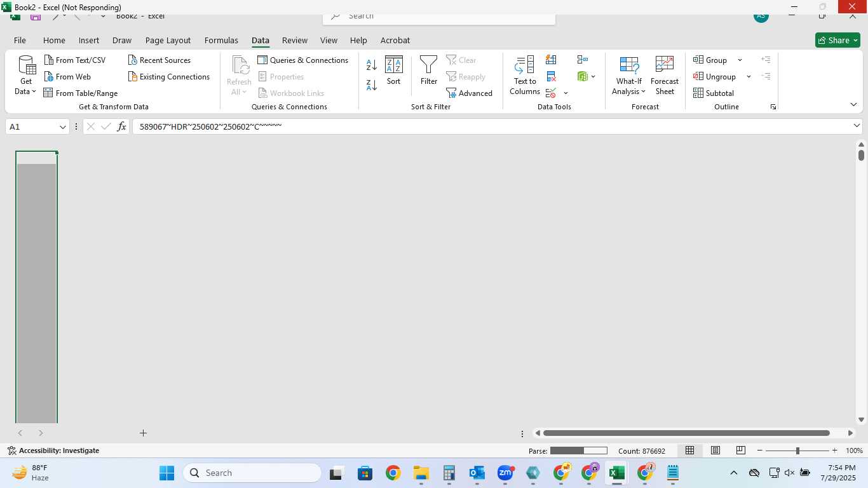Screen dimensions: 868x488
Task: Open Advanced filter options
Action: 470,93
